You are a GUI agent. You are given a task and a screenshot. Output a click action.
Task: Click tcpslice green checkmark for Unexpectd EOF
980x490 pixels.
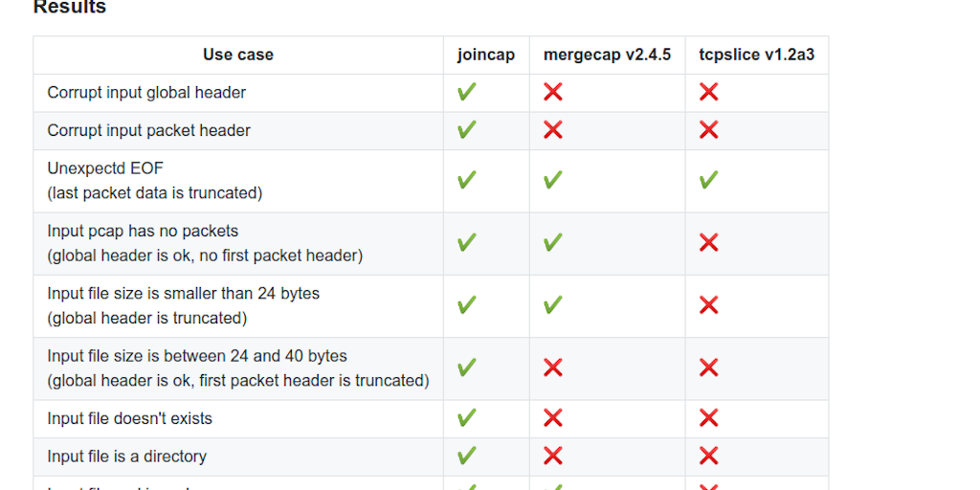coord(708,181)
